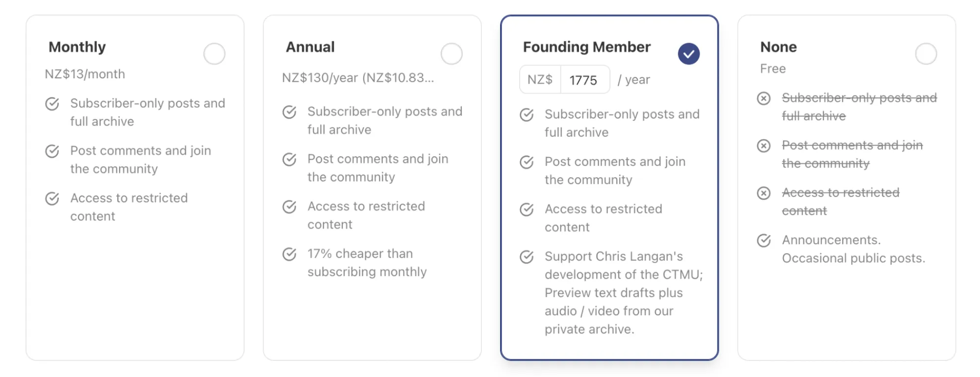Click the Monthly plan title
The image size is (980, 377).
pyautogui.click(x=77, y=47)
